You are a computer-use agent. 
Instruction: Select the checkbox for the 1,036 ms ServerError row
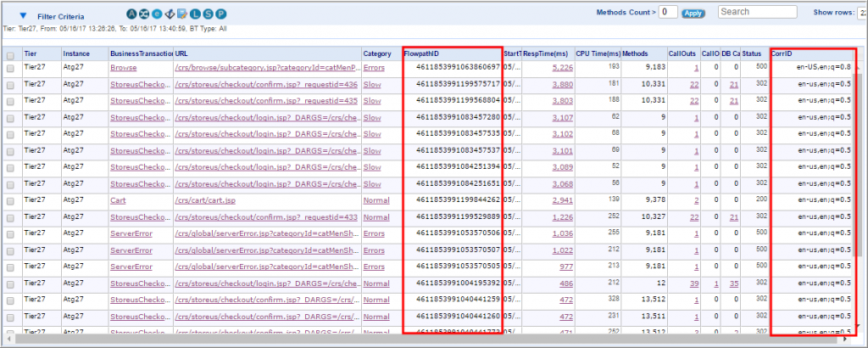tap(10, 235)
